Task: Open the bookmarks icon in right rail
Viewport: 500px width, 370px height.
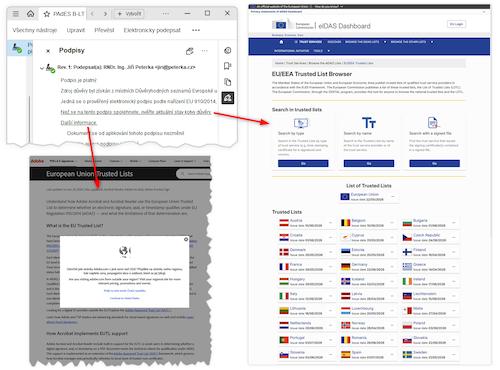Action: 228,66
